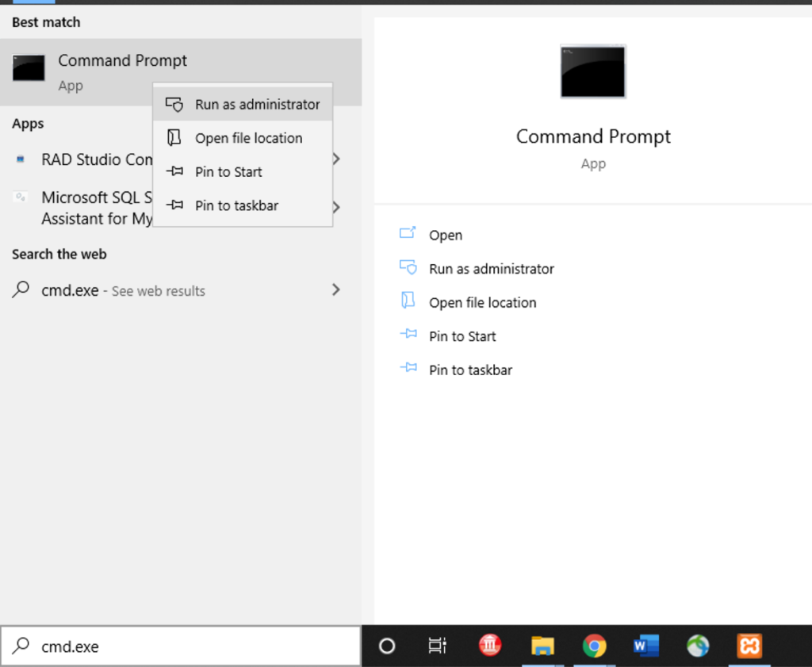
Task: Click the shield icon beside right pane Run as administrator
Action: [x=408, y=268]
